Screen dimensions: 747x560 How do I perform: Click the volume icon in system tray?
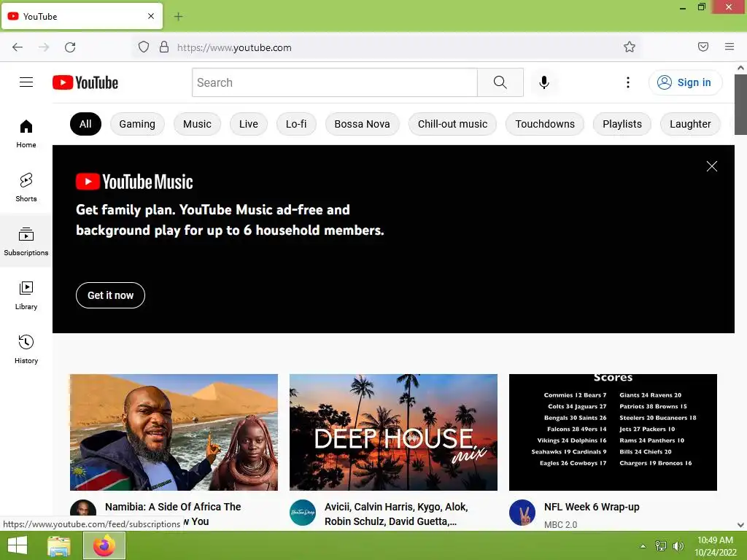[678, 545]
